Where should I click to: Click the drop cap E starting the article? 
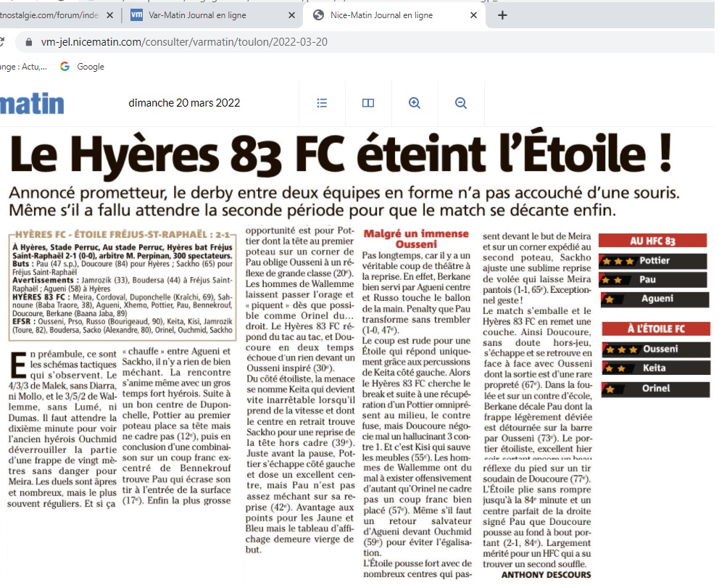click(x=18, y=365)
